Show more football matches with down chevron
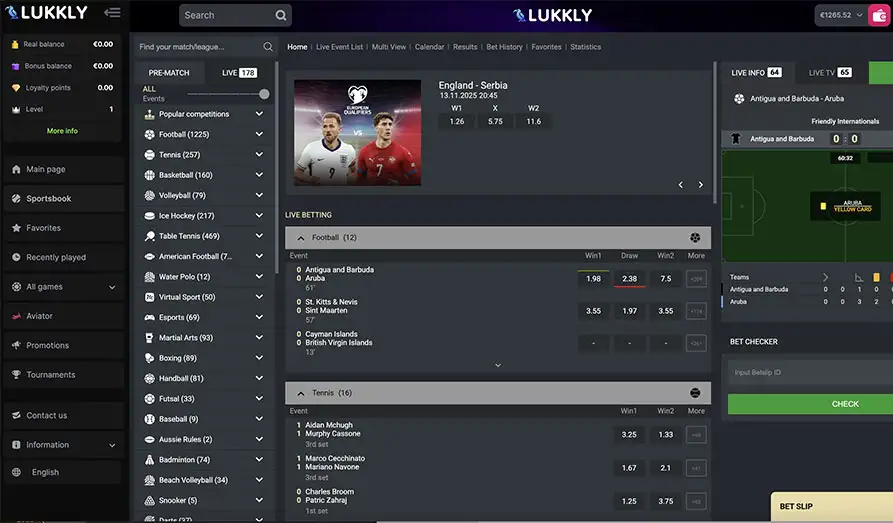 click(x=498, y=365)
